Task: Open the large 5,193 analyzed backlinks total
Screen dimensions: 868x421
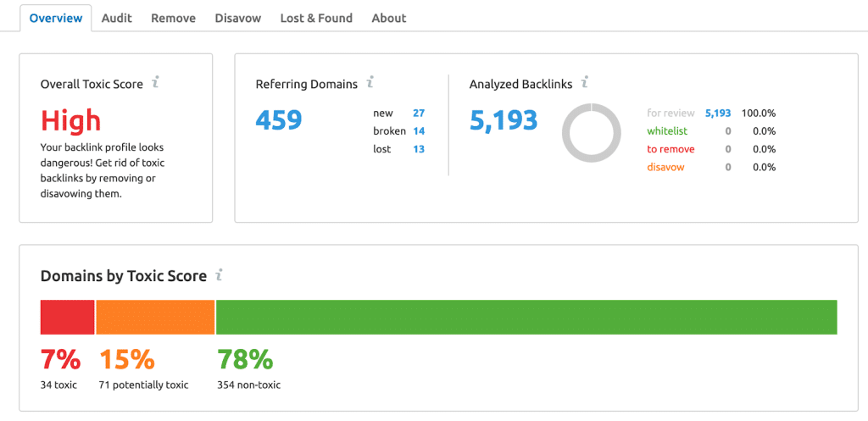Action: pos(504,120)
